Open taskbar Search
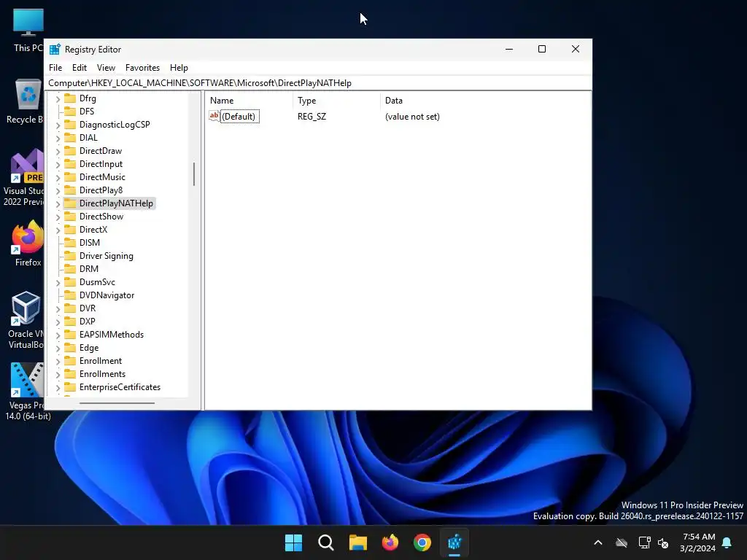Screen dimensions: 747x560 tap(326, 542)
